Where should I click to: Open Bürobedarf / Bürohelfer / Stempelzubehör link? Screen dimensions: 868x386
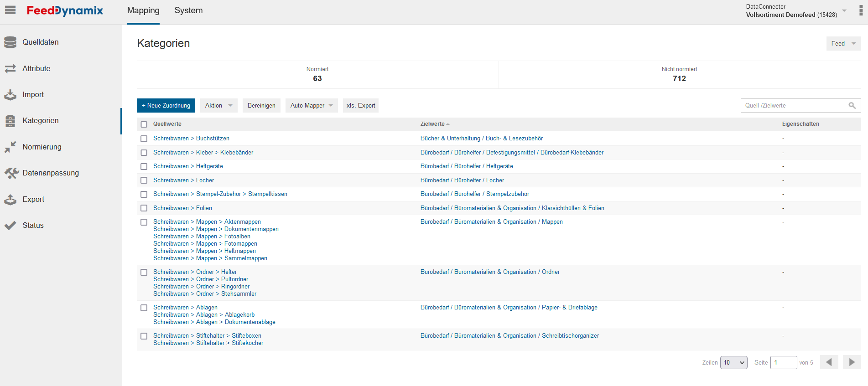click(475, 194)
